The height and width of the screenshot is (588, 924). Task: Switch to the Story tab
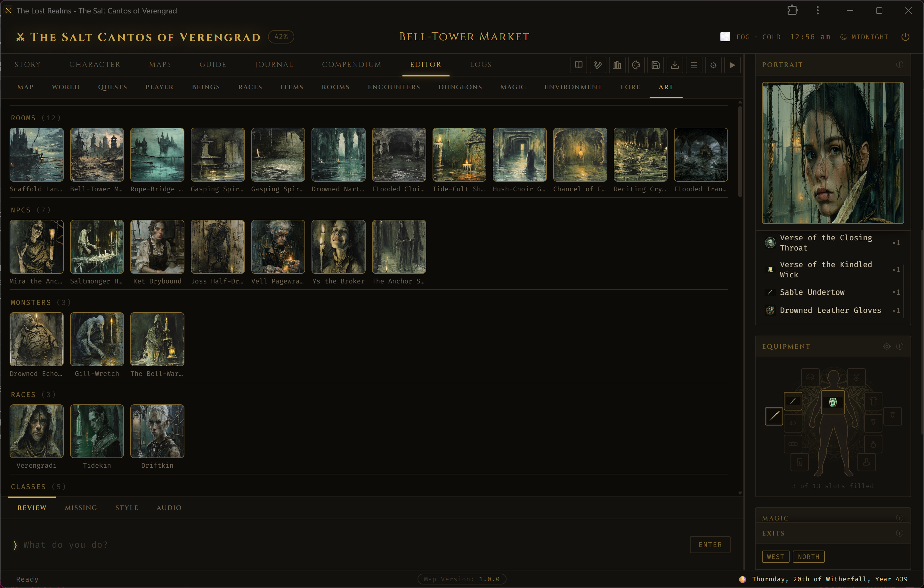[x=28, y=64]
